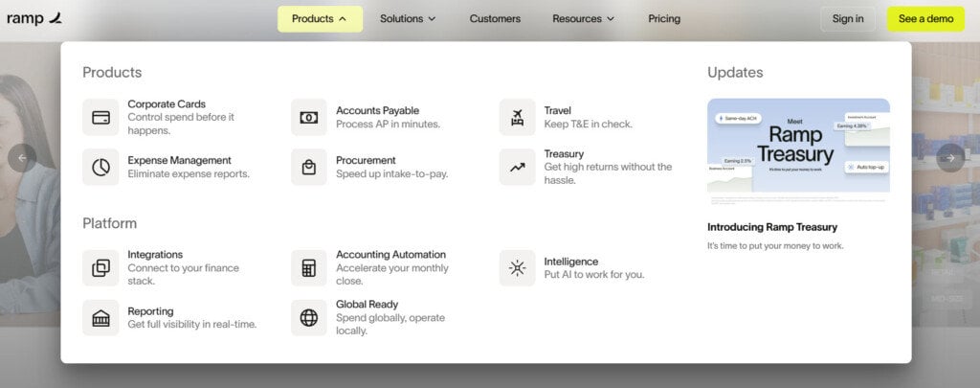Open the Treasury product link
The image size is (980, 388).
click(564, 154)
